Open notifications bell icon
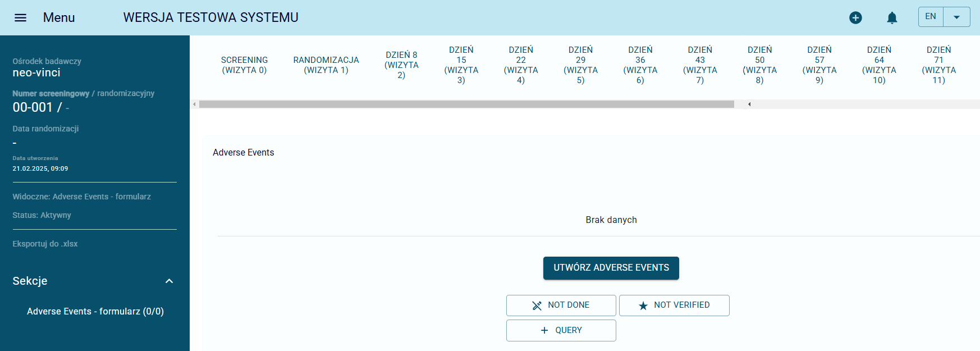Screen dimensions: 980x351 coord(892,18)
